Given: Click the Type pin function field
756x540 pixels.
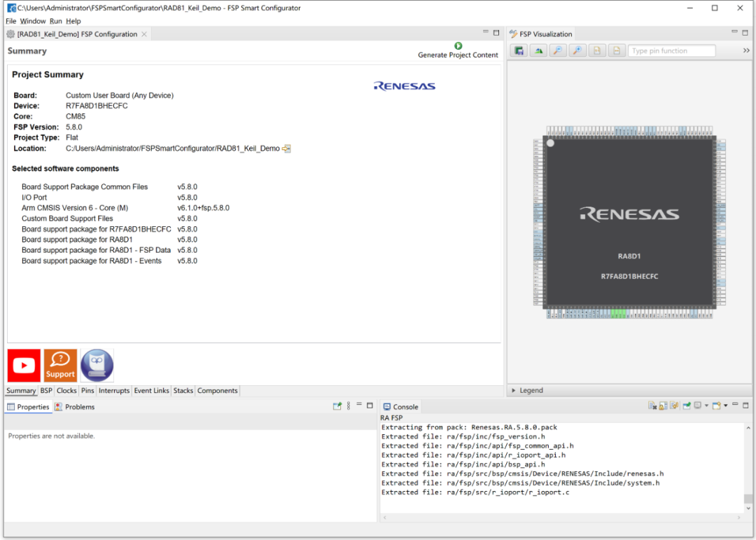Looking at the screenshot, I should 671,50.
